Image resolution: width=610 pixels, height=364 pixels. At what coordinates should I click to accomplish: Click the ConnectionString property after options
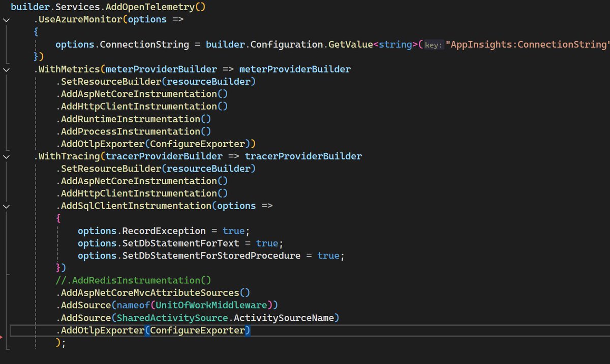pyautogui.click(x=144, y=44)
